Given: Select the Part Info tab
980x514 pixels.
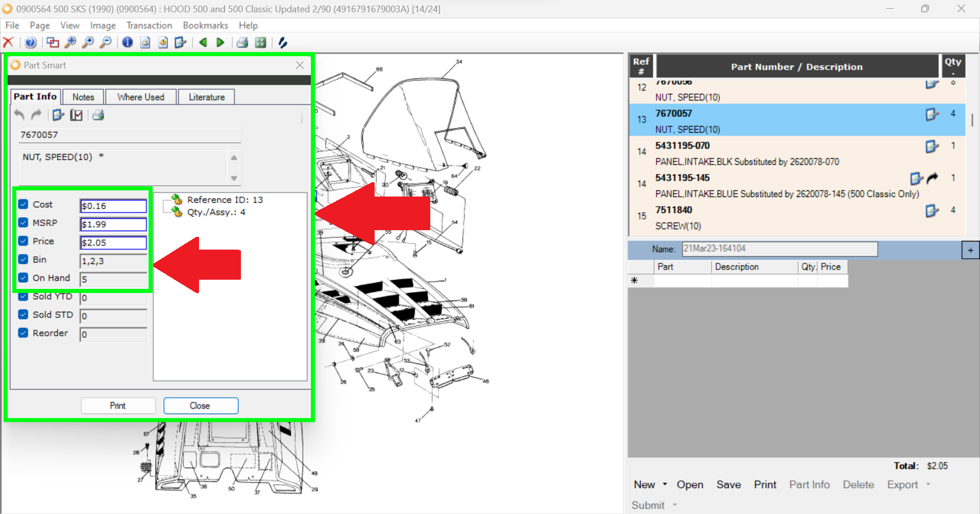Looking at the screenshot, I should 35,96.
